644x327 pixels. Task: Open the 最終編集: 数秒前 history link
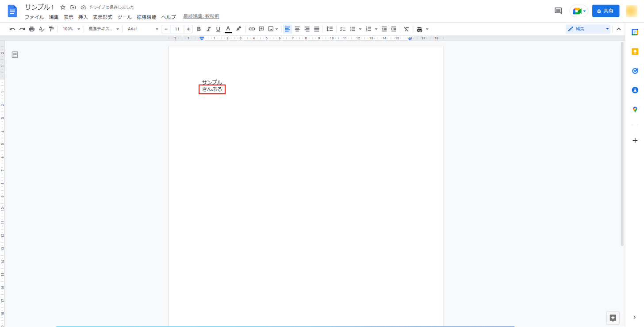coord(201,16)
